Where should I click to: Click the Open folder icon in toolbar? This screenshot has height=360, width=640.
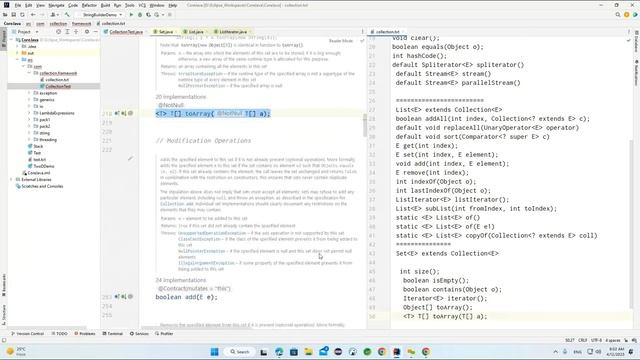click(x=5, y=15)
